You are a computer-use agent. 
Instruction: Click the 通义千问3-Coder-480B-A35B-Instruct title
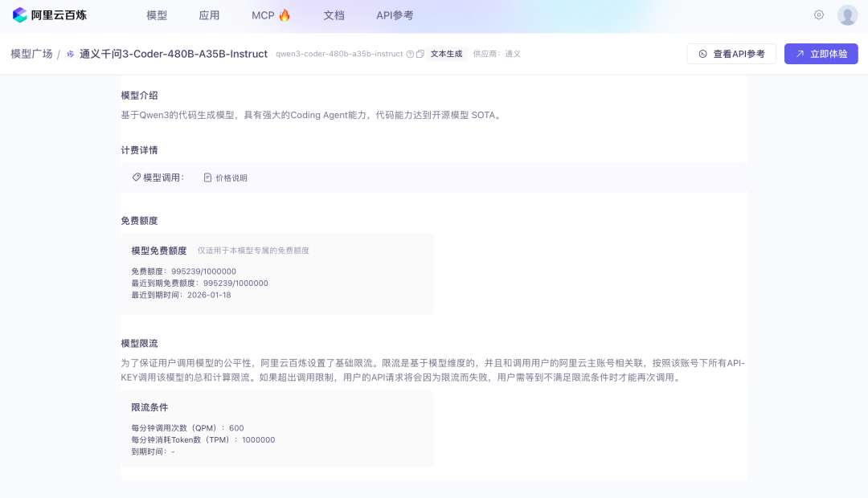coord(174,54)
